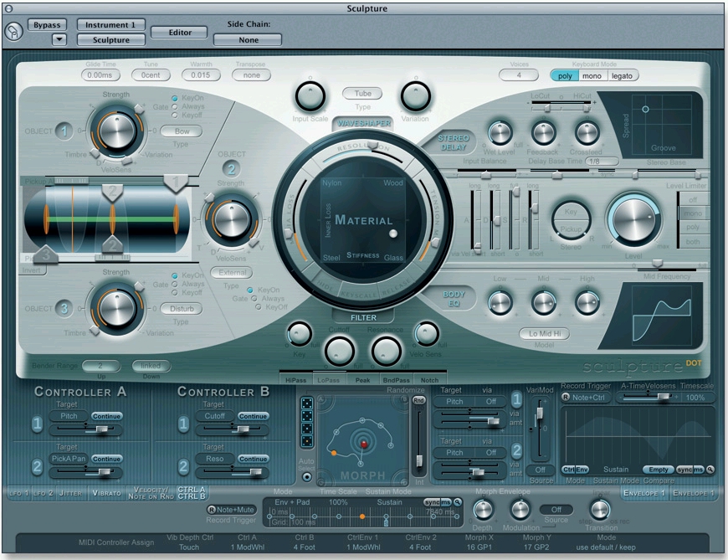Open the Object 1 Type menu showing Bow
Screen dimensions: 728x560
pos(182,131)
